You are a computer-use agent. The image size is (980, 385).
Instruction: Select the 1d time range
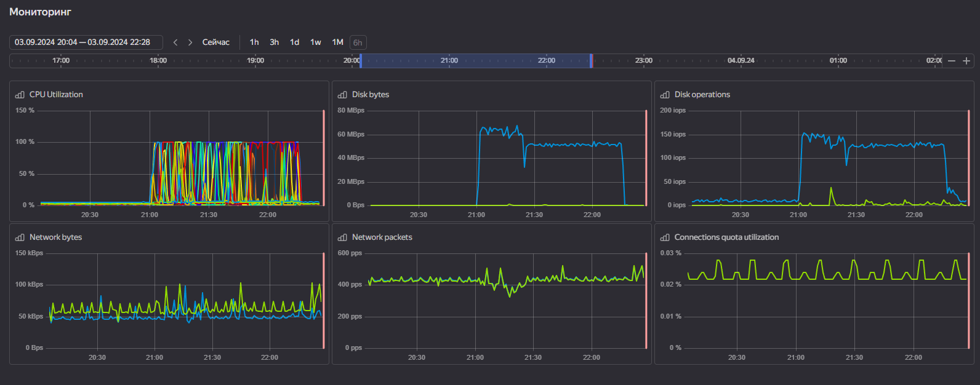(x=295, y=42)
